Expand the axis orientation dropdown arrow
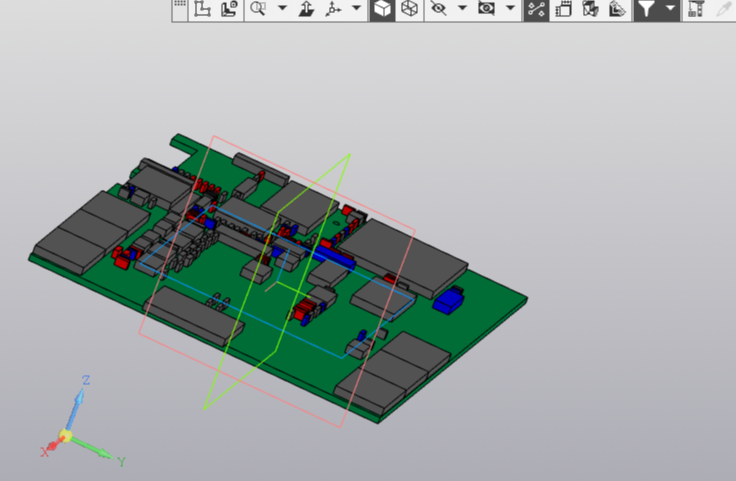736x481 pixels. point(356,10)
